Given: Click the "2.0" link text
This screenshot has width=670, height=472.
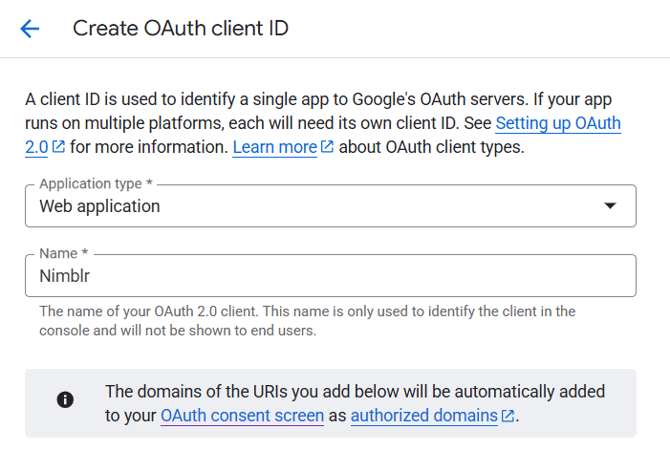Looking at the screenshot, I should (37, 148).
